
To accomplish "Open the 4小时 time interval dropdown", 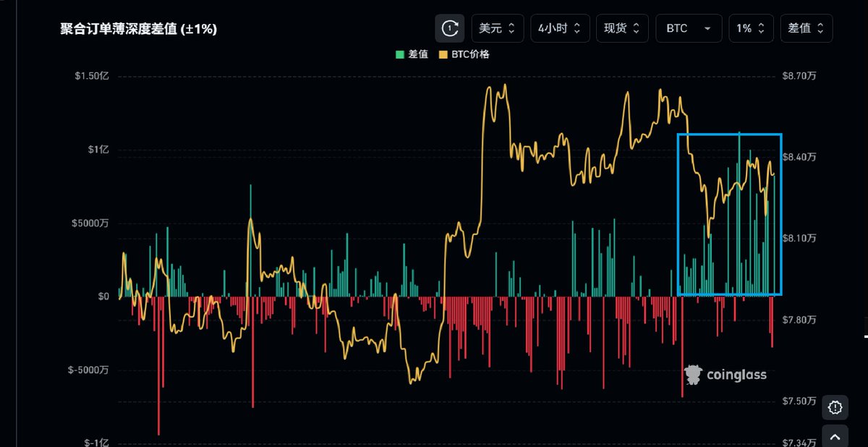I will pyautogui.click(x=560, y=28).
